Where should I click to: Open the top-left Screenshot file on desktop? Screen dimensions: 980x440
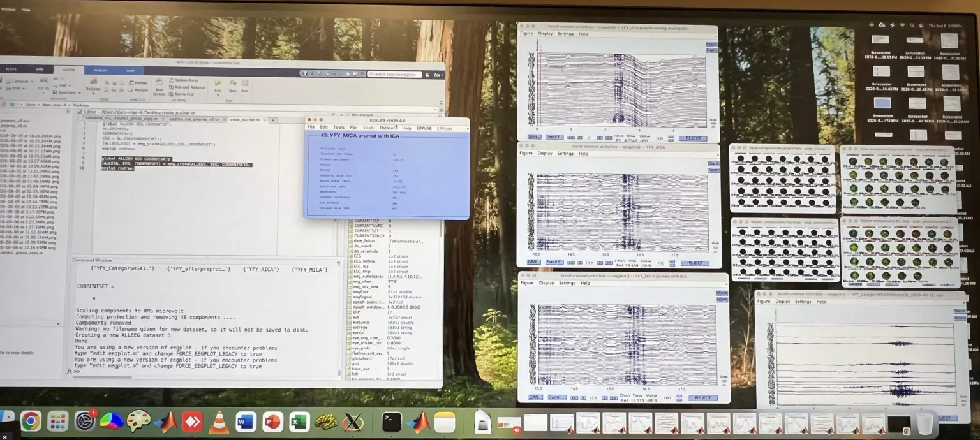pyautogui.click(x=881, y=47)
